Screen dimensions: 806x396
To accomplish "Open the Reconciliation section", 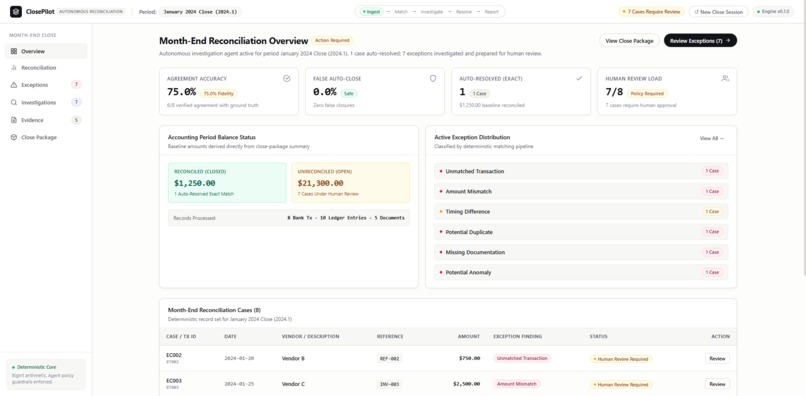I will 46,68.
